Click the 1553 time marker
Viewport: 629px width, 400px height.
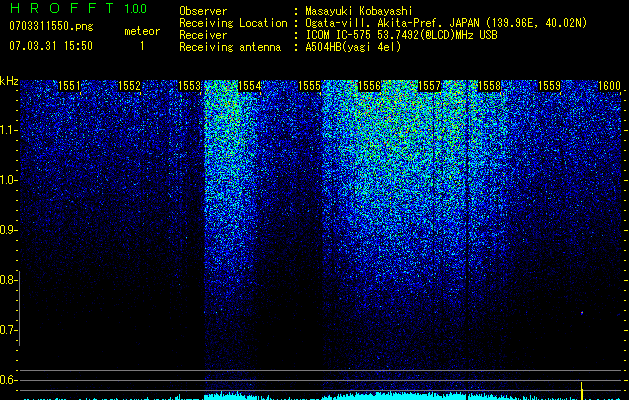tap(189, 86)
